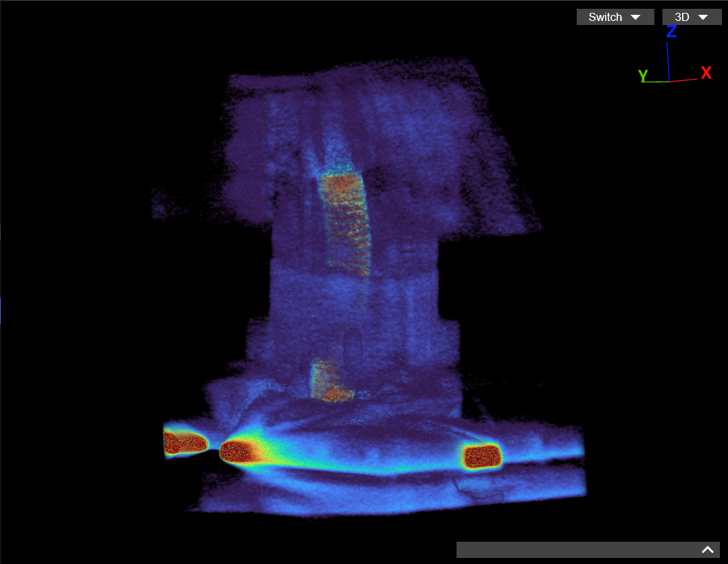Select the red X axis label
728x564 pixels.
tap(706, 73)
